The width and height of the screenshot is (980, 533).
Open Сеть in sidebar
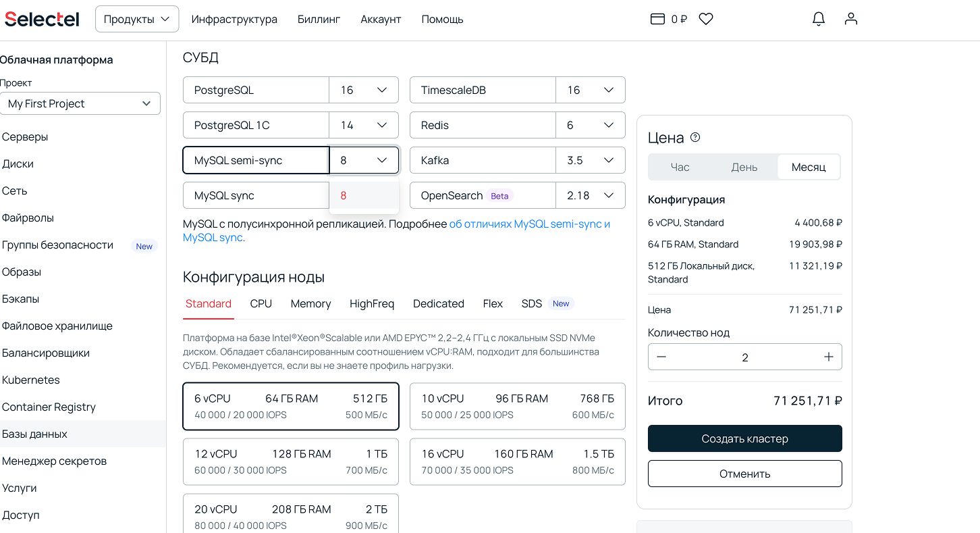click(x=15, y=191)
